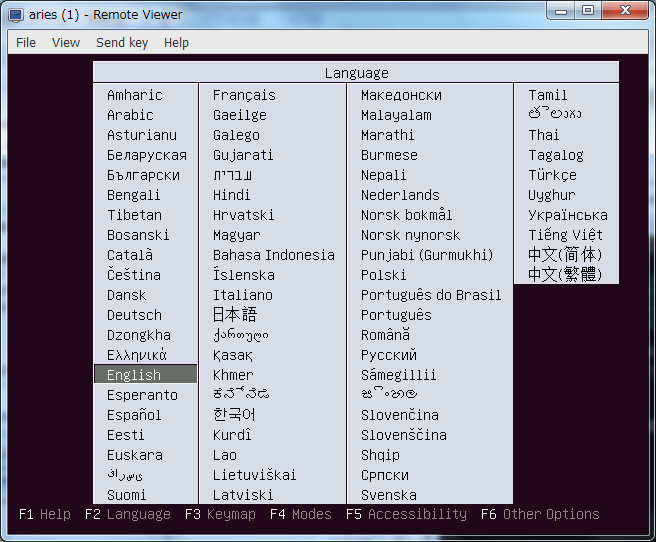The image size is (656, 542).
Task: Select Português do Brasil language
Action: tap(431, 295)
